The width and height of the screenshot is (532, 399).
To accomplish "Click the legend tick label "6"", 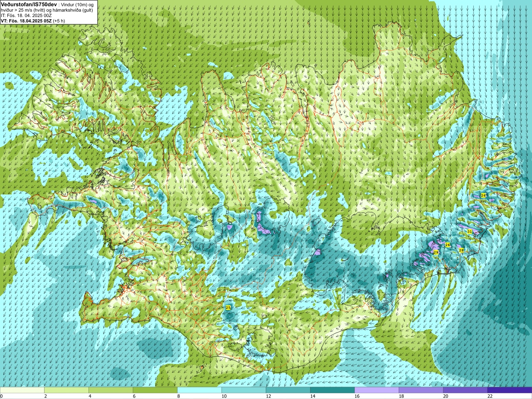I will pyautogui.click(x=134, y=396).
